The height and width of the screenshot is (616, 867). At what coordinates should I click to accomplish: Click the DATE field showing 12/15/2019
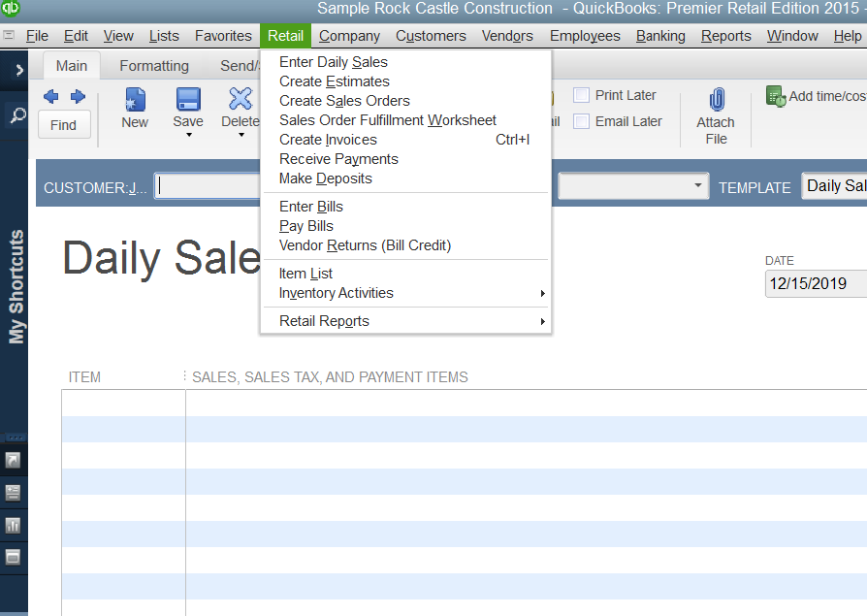[817, 283]
